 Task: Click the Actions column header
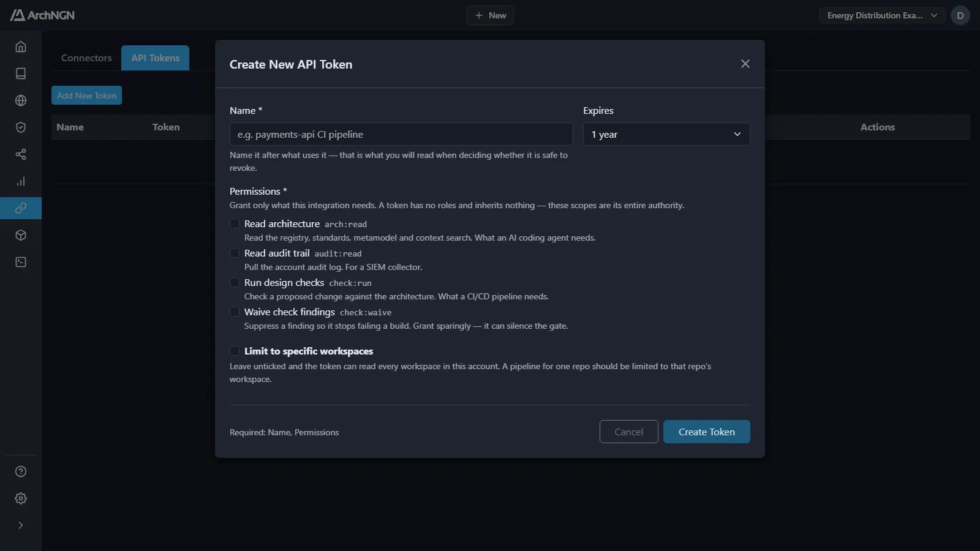(x=878, y=127)
